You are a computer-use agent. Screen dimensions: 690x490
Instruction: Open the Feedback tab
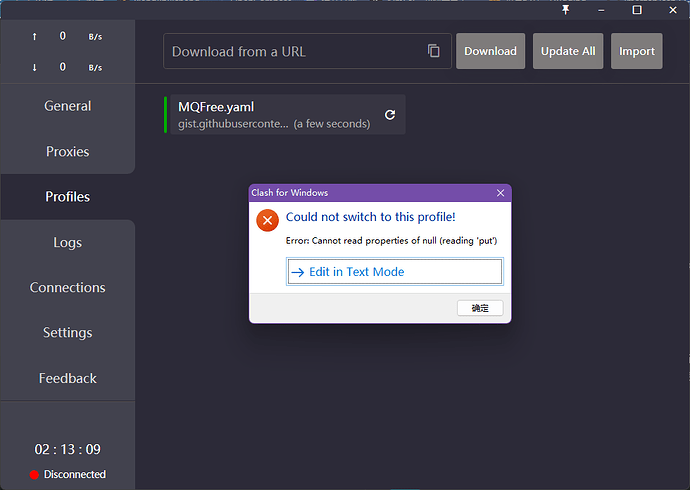click(x=68, y=378)
